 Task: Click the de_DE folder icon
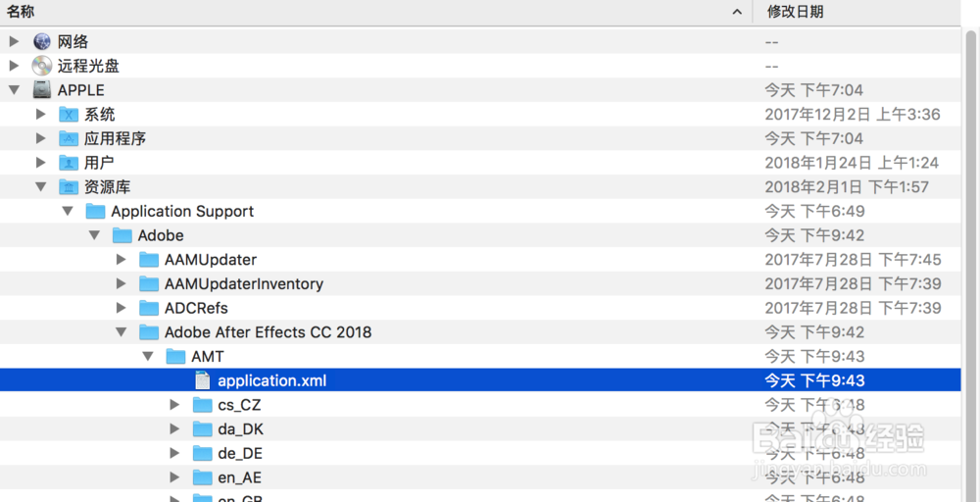203,453
